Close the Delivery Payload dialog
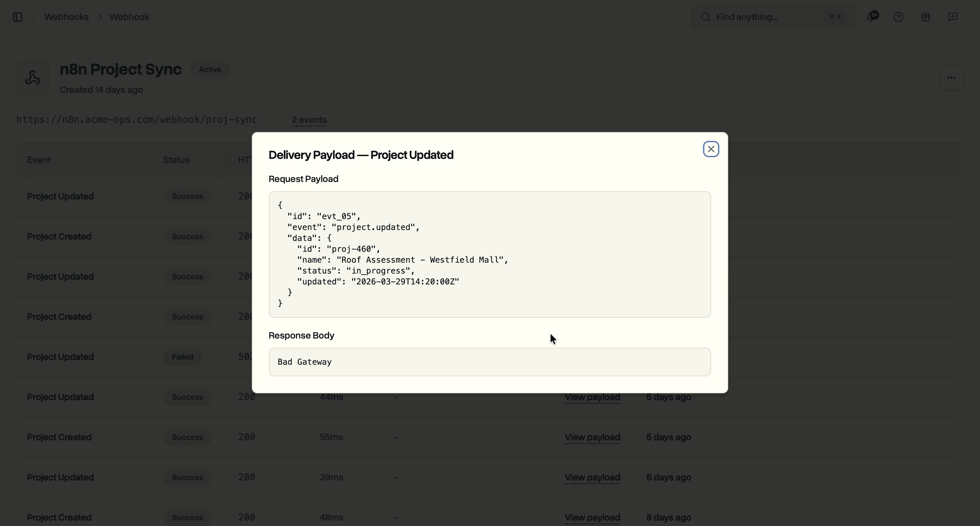 pos(711,149)
